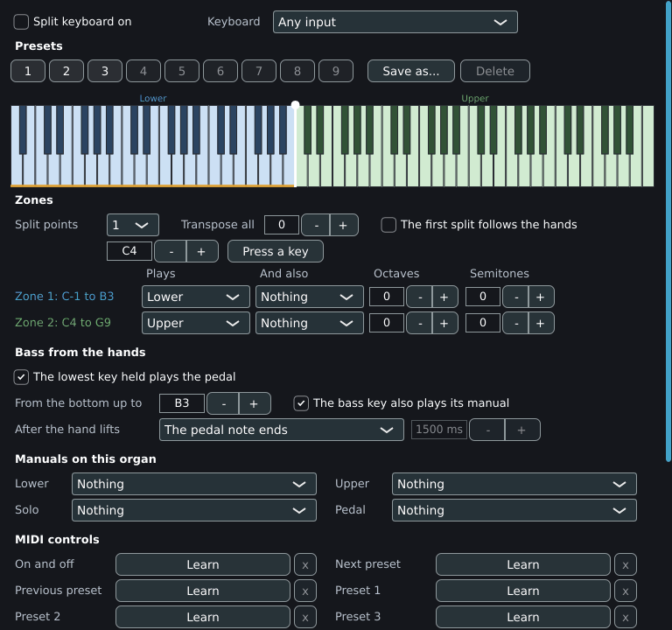This screenshot has height=630, width=672.
Task: Raise the C4 split point with plus
Action: coord(202,251)
